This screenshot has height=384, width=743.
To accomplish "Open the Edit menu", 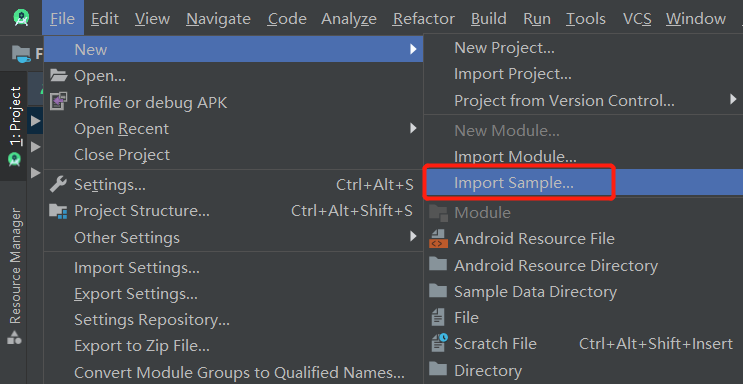I will tap(105, 18).
